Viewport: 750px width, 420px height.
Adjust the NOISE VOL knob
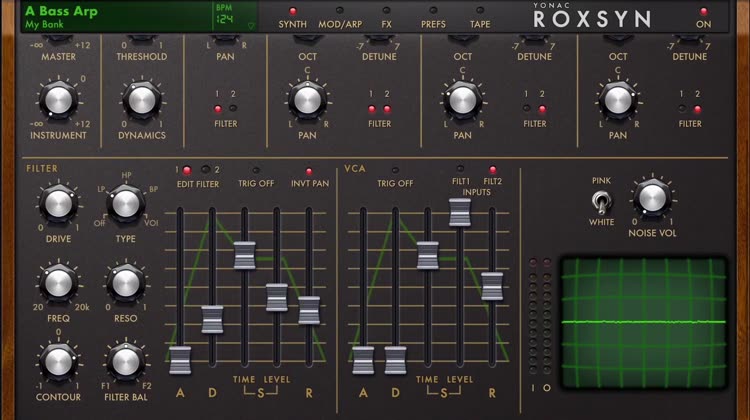click(x=652, y=198)
